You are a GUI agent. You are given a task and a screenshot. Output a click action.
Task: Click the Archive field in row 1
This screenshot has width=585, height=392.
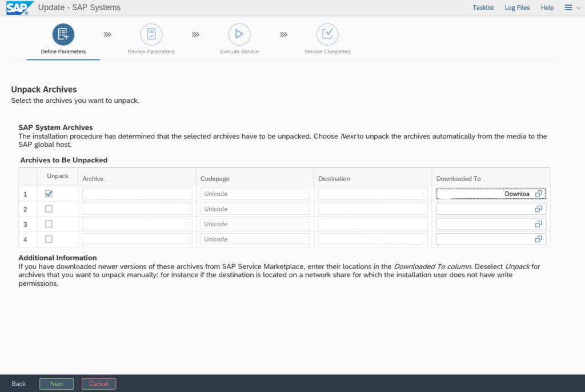(x=137, y=194)
